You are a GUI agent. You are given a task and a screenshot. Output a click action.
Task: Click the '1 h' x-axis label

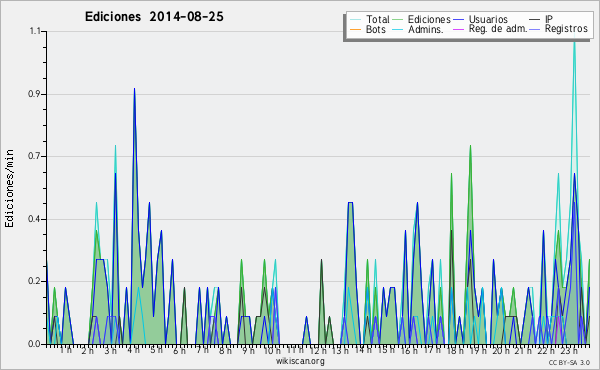[65, 350]
